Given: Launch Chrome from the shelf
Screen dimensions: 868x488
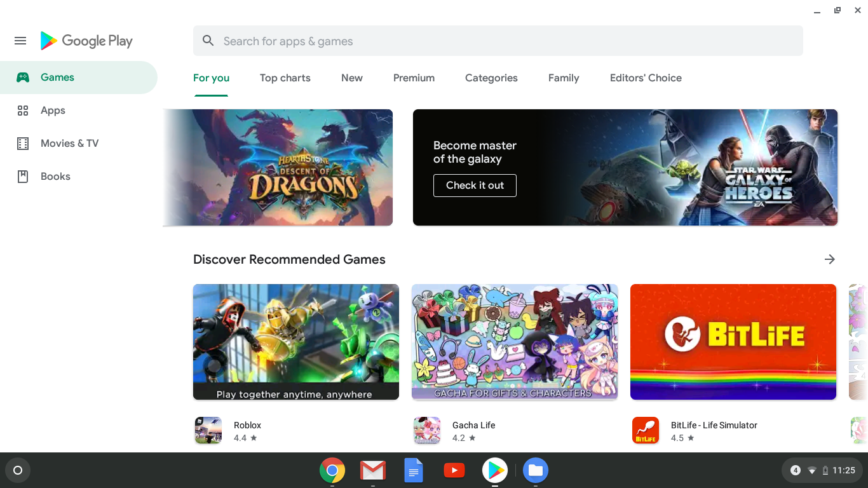Looking at the screenshot, I should pyautogui.click(x=332, y=470).
